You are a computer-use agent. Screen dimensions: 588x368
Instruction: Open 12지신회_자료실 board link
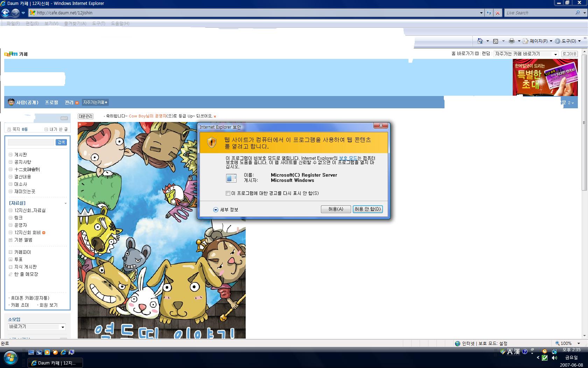pyautogui.click(x=30, y=210)
